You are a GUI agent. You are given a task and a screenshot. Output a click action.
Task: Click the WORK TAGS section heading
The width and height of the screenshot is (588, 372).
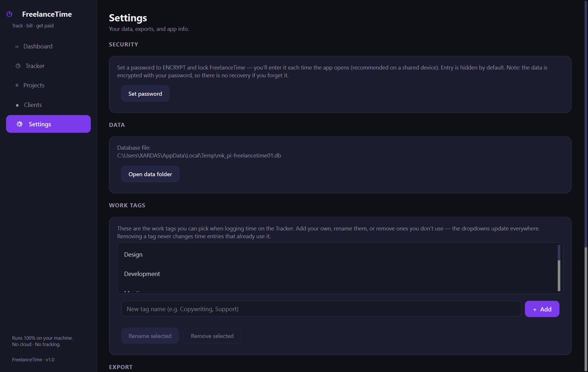tap(127, 205)
